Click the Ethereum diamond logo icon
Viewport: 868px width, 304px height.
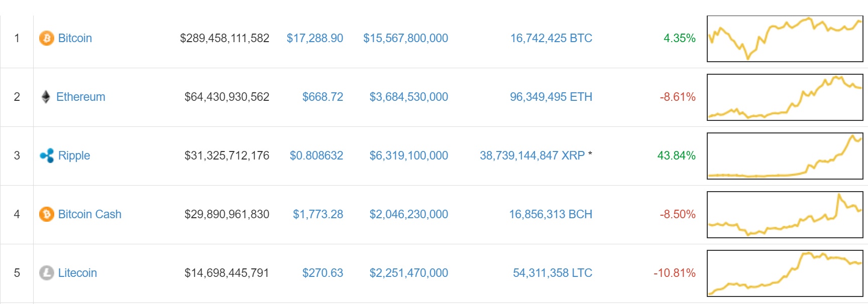(46, 97)
